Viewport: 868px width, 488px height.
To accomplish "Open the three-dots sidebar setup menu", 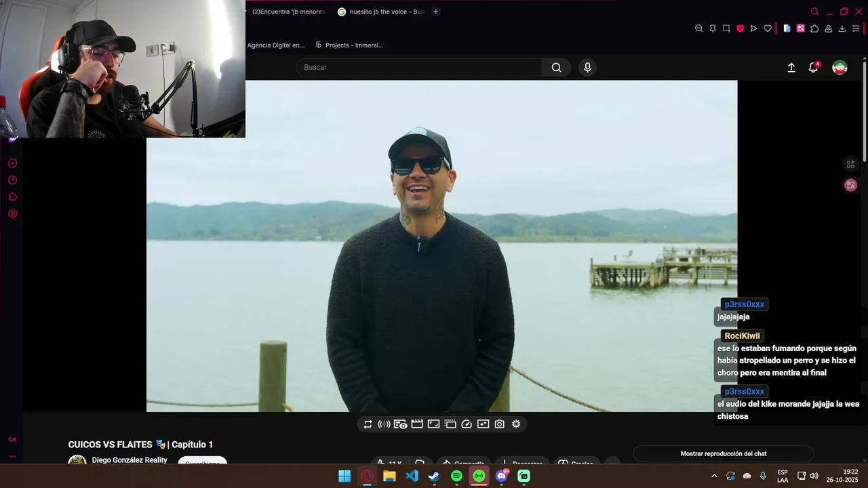I will click(x=12, y=456).
